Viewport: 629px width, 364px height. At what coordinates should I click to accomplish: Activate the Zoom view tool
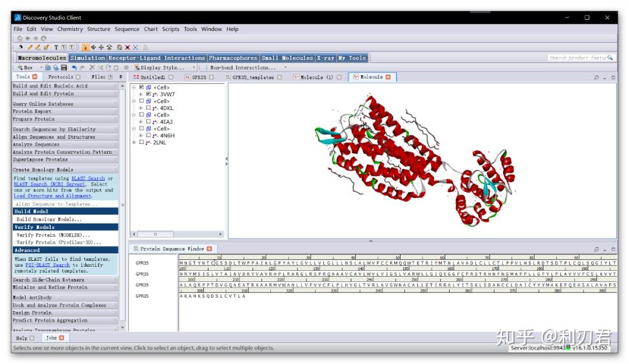pos(109,47)
